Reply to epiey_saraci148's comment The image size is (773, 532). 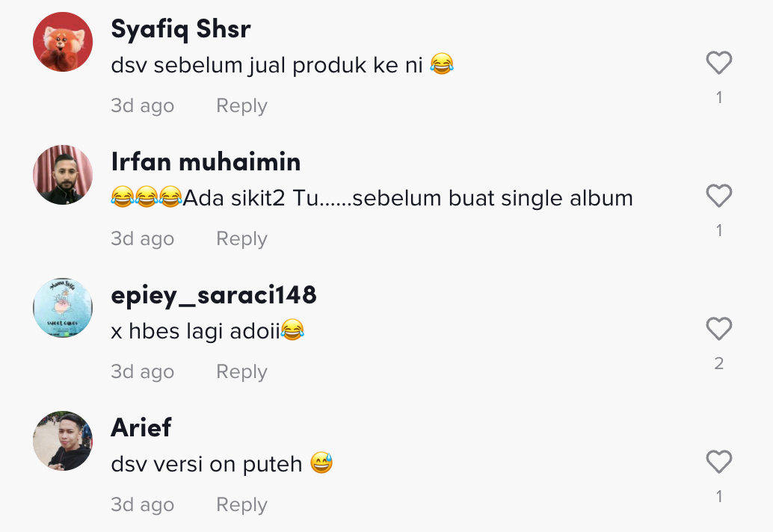click(241, 372)
